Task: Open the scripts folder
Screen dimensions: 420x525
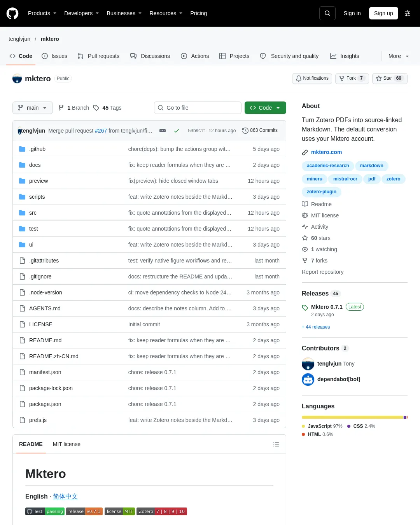Action: click(37, 197)
